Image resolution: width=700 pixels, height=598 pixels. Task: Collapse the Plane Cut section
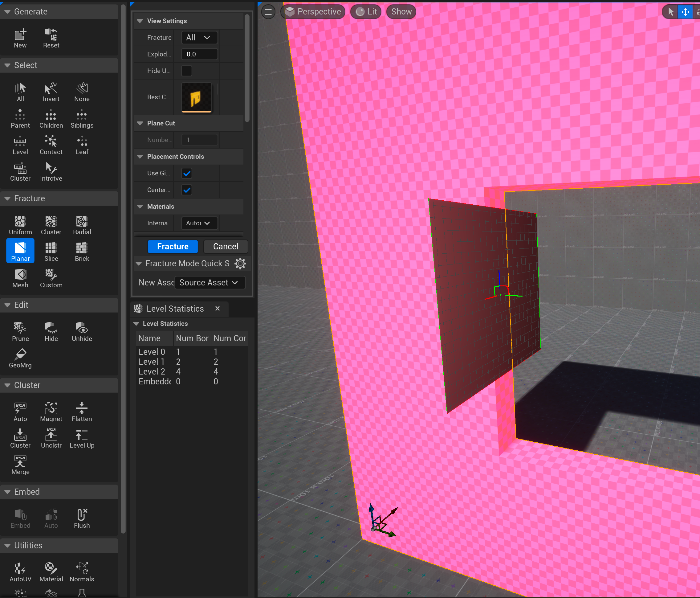coord(140,123)
